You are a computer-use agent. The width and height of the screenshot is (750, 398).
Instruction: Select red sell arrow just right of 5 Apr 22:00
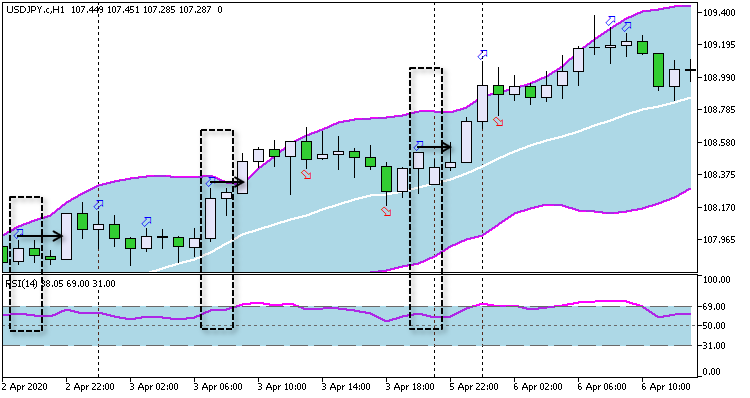point(498,122)
